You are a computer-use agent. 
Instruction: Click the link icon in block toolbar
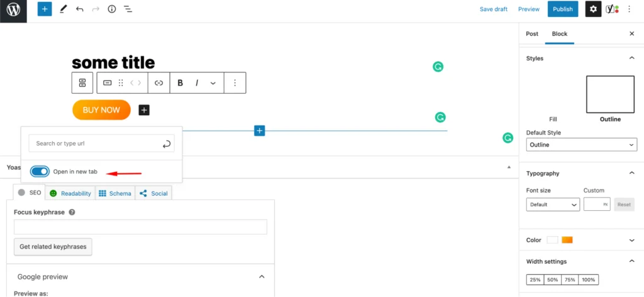(159, 82)
